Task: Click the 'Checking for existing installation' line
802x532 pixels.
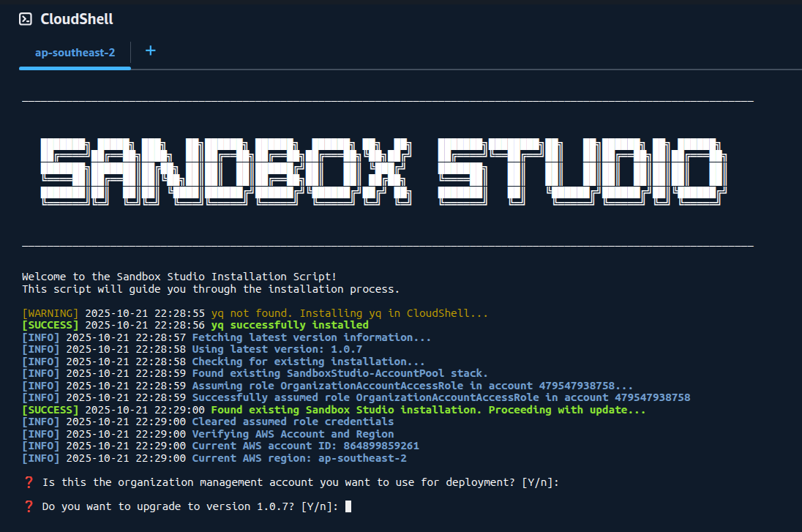Action: [308, 361]
